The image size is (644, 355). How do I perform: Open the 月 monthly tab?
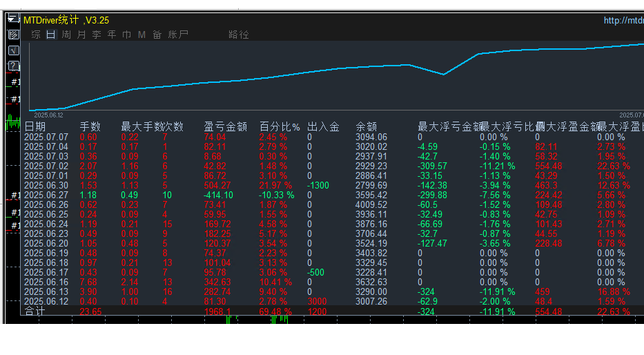tap(81, 35)
